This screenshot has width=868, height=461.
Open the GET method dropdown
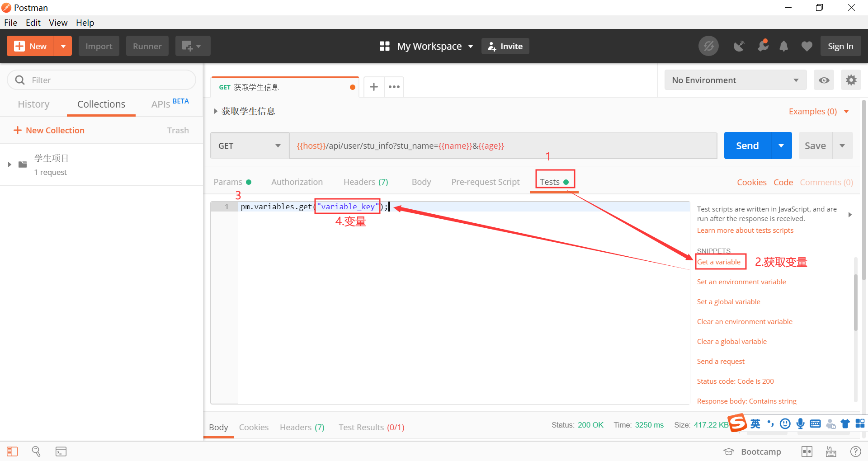[x=250, y=146]
